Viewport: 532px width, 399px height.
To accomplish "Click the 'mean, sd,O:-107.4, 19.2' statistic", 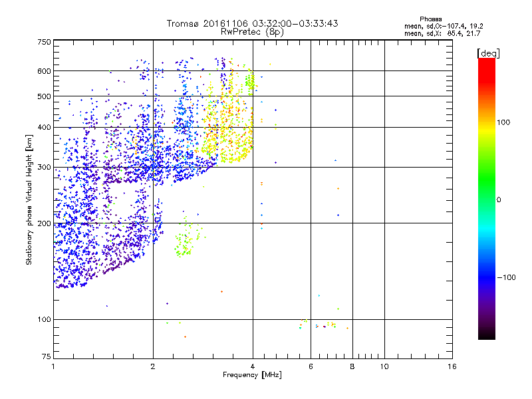I will [x=444, y=26].
